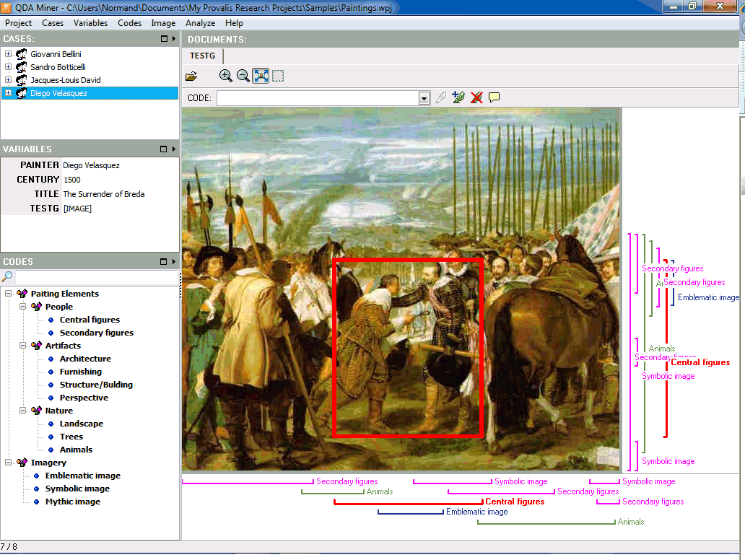Select the Perspective code
745x560 pixels.
point(84,398)
